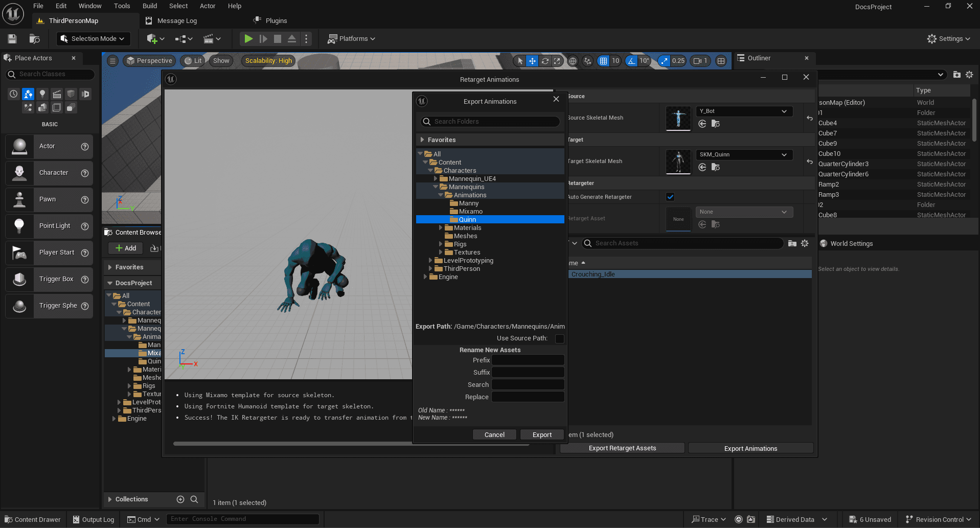Open the Settings dropdown
This screenshot has width=980, height=528.
tap(948, 39)
